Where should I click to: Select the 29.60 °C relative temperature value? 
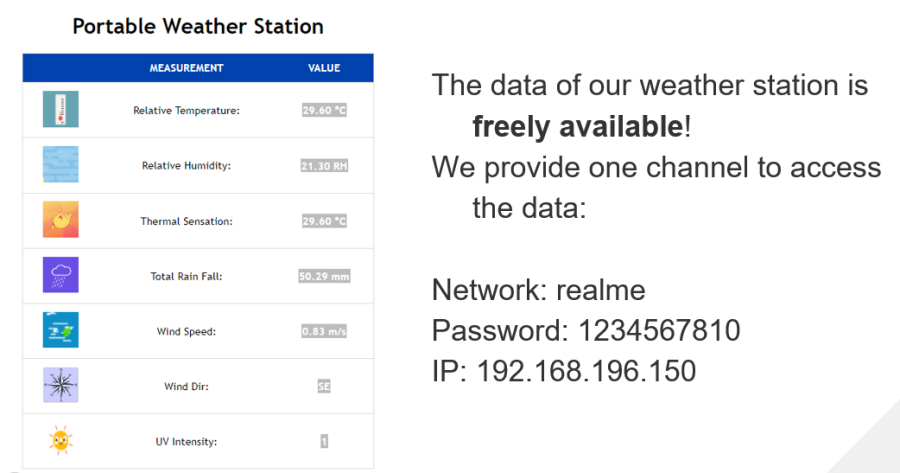[x=324, y=110]
